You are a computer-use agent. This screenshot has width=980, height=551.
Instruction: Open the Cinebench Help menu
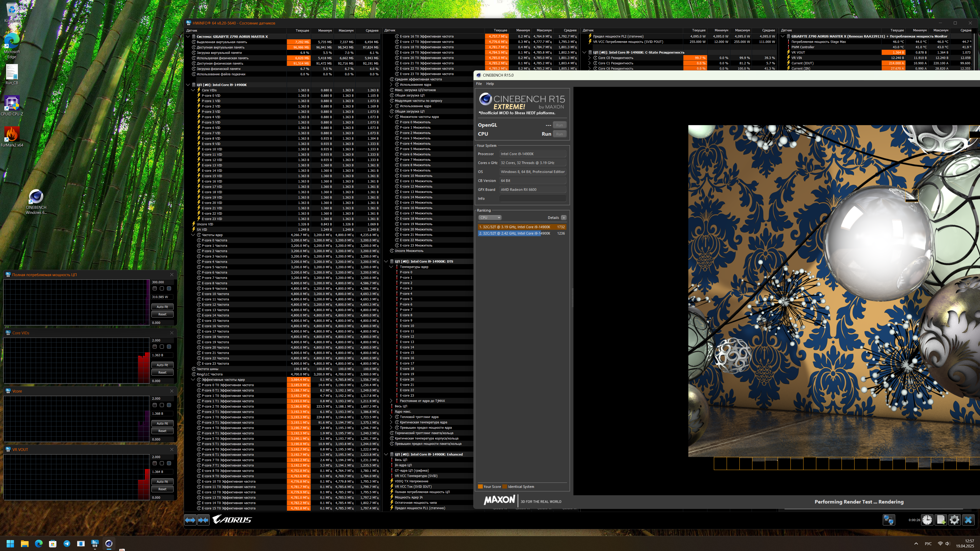(x=490, y=84)
